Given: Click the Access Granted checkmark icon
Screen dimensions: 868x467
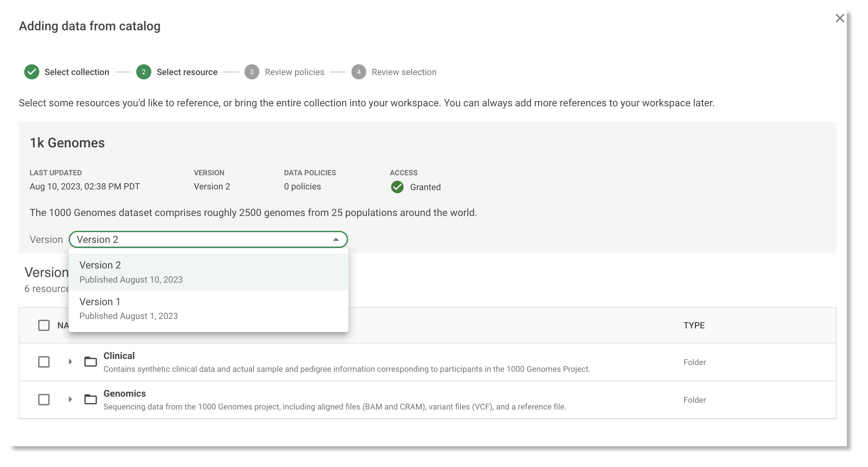Looking at the screenshot, I should [x=396, y=186].
